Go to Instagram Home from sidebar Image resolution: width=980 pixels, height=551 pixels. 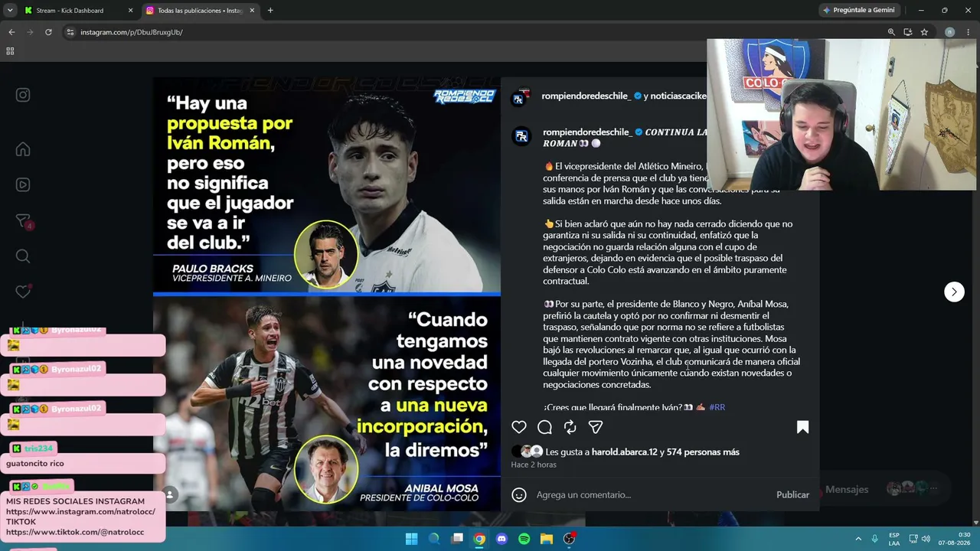click(23, 149)
